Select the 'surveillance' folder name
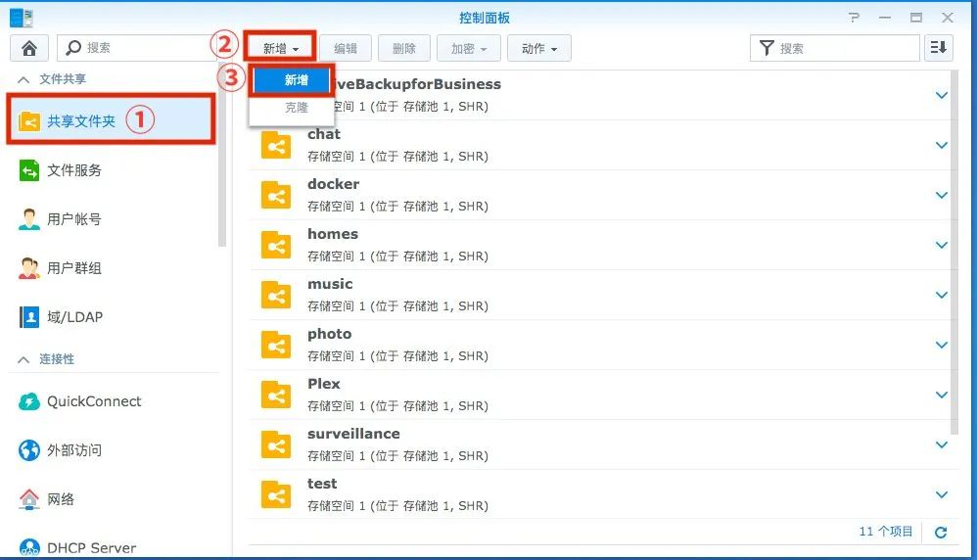 click(x=354, y=434)
